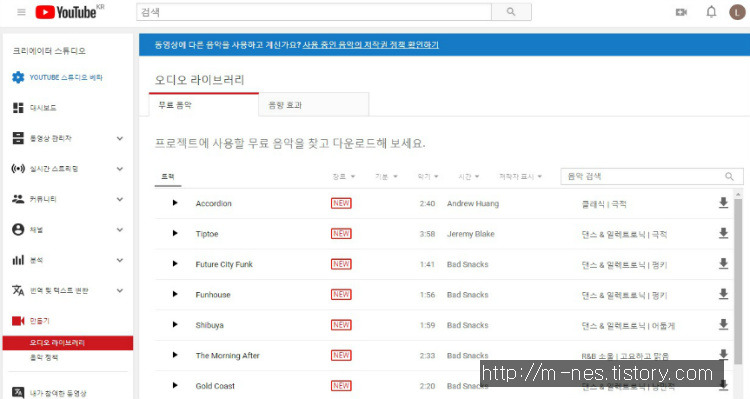Click the translation and transcription icon

pos(18,290)
